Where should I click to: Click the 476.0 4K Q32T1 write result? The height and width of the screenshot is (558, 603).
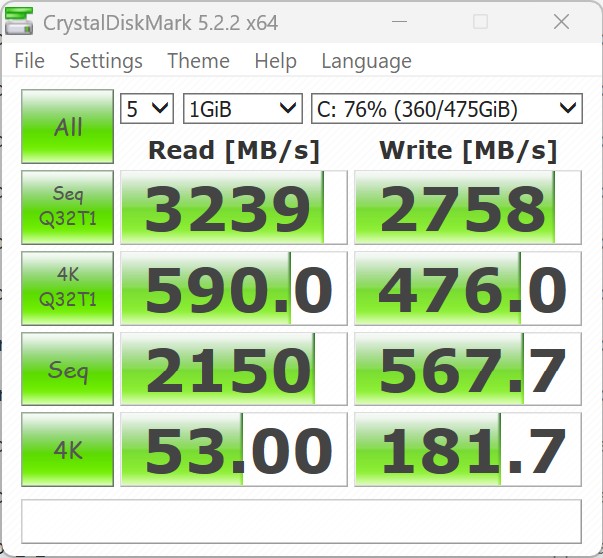tap(468, 288)
